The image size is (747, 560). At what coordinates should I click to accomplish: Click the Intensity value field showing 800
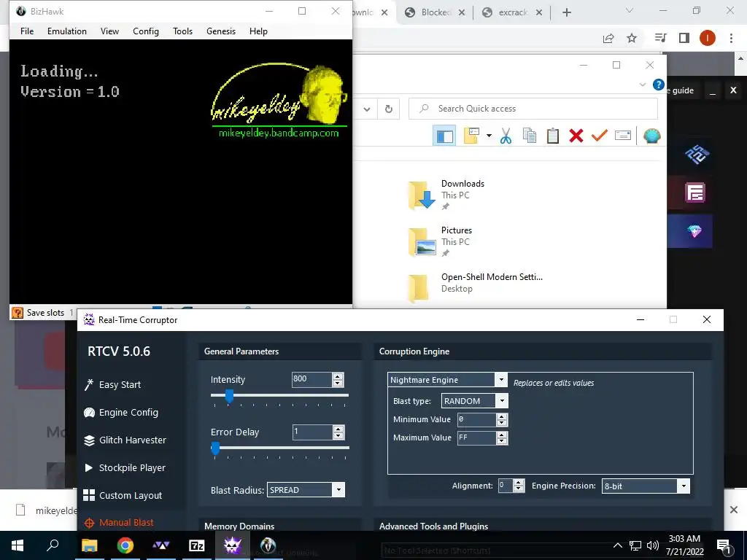click(x=311, y=379)
